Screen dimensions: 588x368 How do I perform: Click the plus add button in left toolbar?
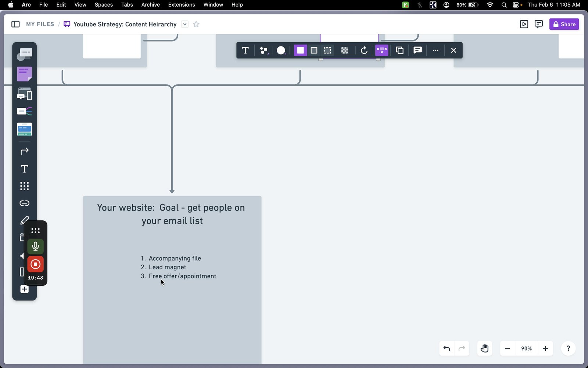pyautogui.click(x=24, y=289)
